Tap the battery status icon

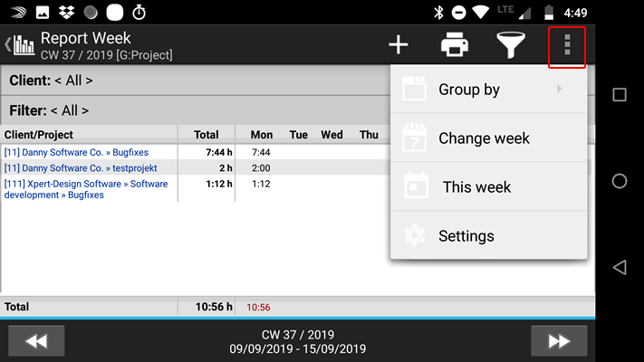tap(549, 13)
